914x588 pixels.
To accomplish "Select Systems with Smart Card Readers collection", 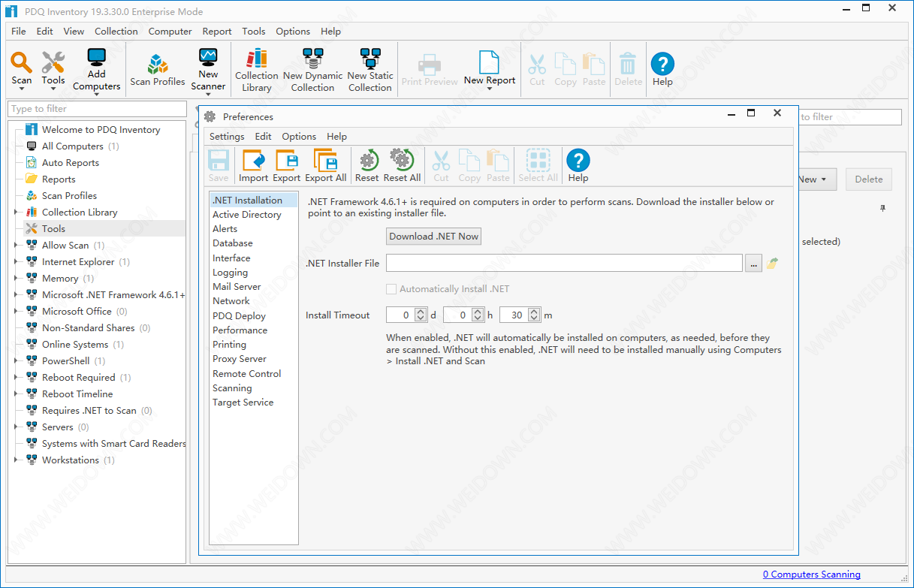I will (114, 444).
